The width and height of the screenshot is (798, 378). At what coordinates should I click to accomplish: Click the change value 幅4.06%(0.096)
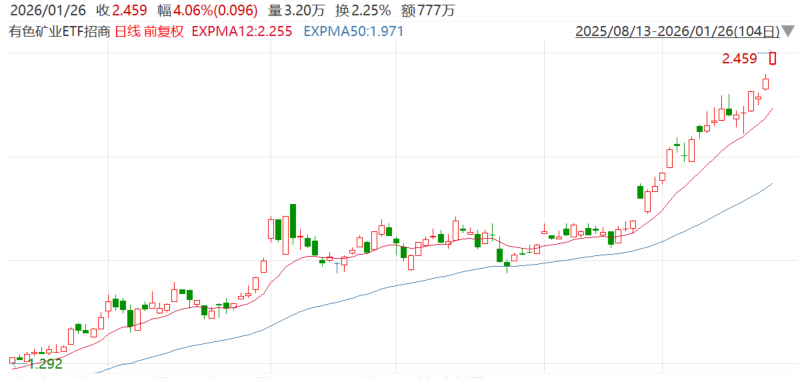[x=208, y=10]
